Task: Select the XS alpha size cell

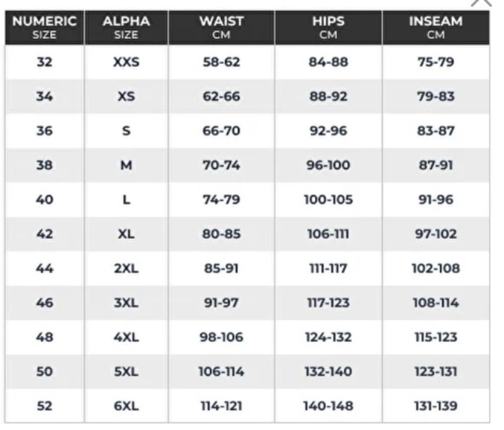Action: point(126,97)
